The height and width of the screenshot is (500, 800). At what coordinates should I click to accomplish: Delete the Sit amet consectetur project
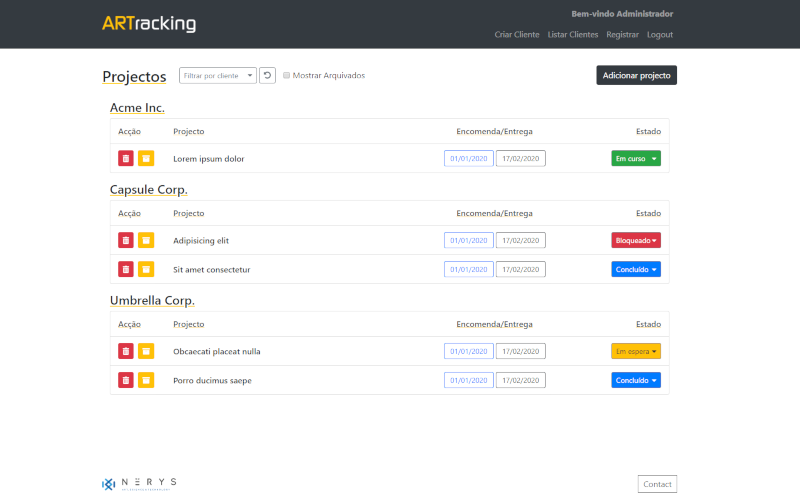(126, 269)
